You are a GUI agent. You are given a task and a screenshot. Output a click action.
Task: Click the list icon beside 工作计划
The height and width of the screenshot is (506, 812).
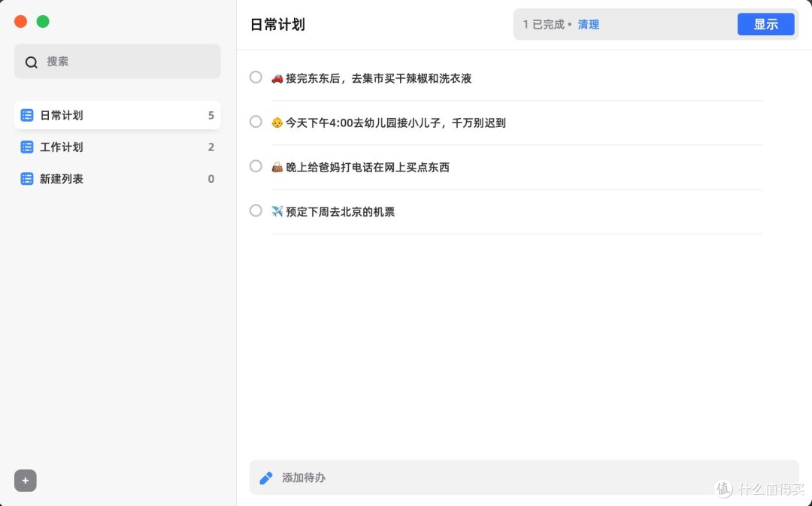[27, 147]
